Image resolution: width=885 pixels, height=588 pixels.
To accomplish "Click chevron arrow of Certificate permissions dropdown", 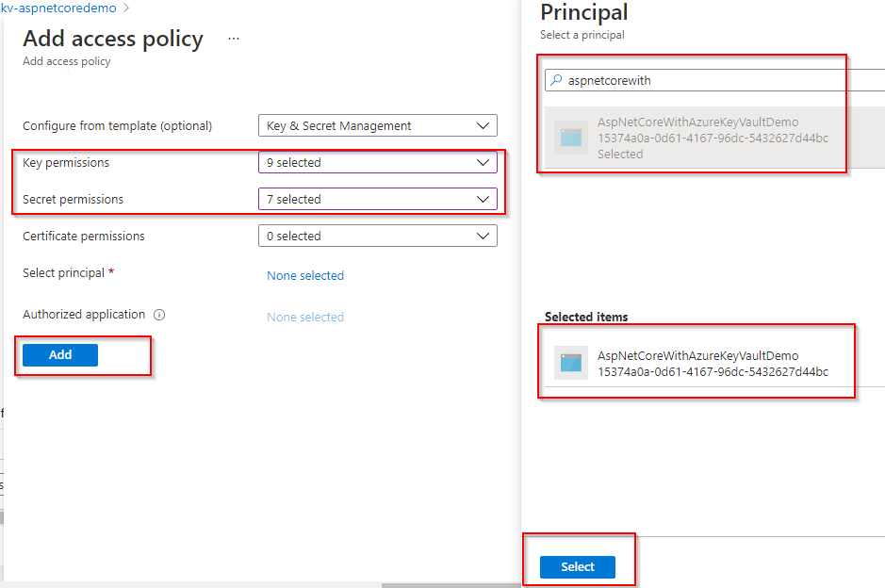I will coord(483,236).
